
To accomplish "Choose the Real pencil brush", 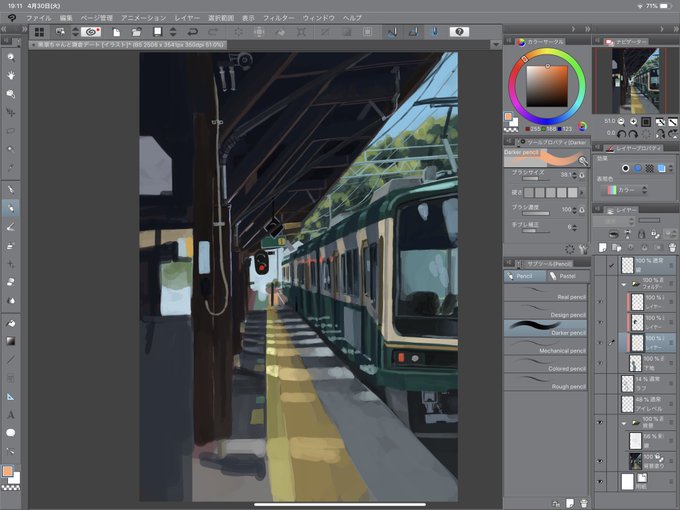I will [546, 293].
